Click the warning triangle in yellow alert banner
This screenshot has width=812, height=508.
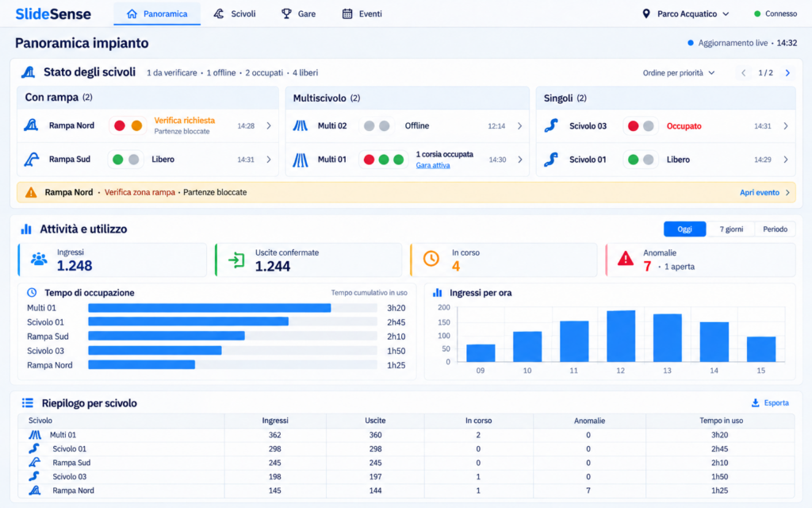[31, 192]
